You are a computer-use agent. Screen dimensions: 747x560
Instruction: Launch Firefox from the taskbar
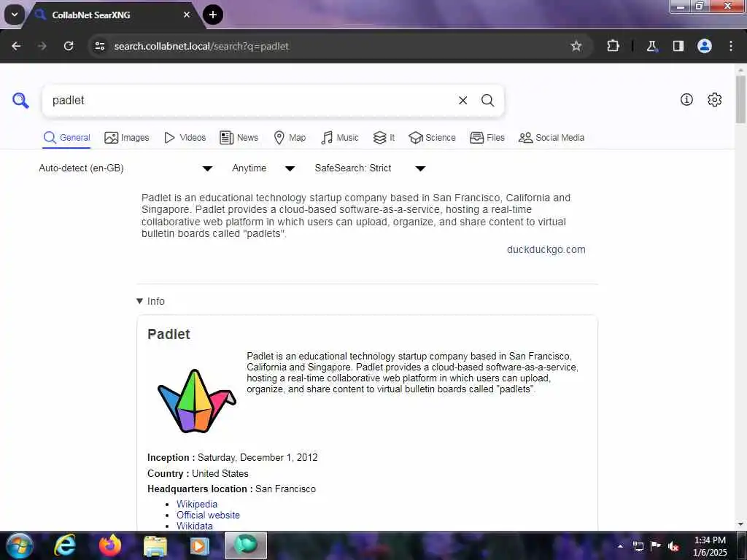(110, 545)
